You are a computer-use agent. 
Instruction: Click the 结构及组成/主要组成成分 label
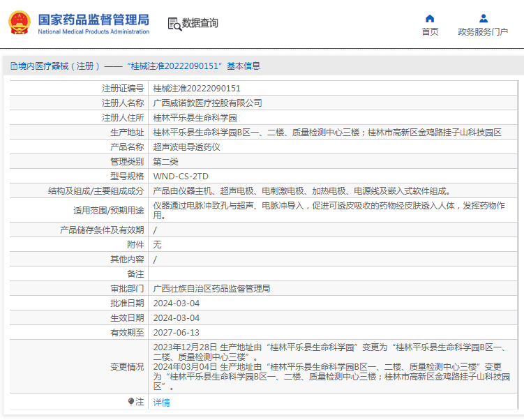96,191
